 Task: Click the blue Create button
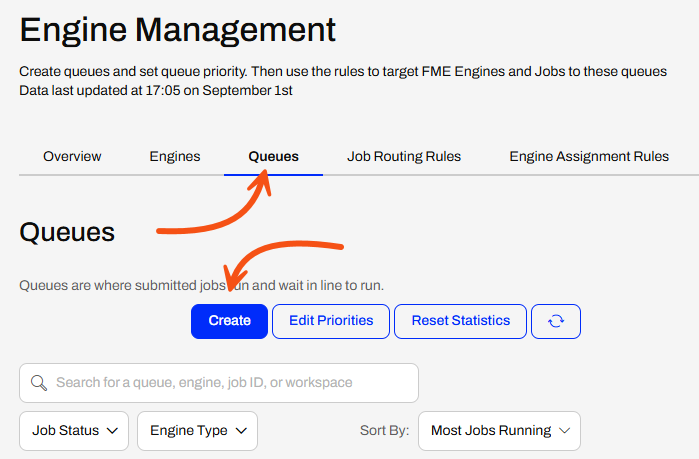(x=229, y=321)
